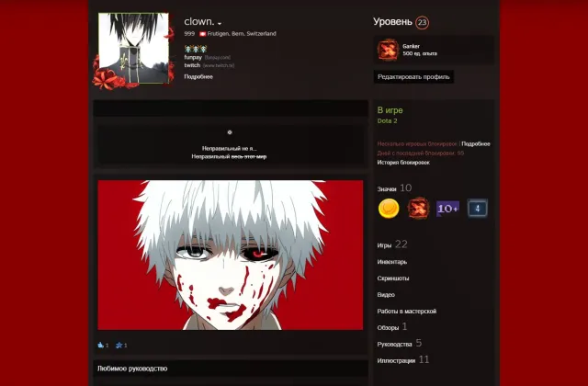
Task: Open Руководства guides link
Action: (400, 344)
